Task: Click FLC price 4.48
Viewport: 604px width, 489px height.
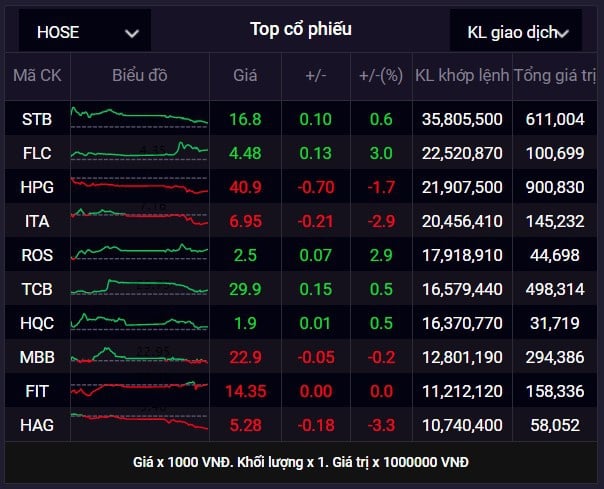Action: click(245, 153)
